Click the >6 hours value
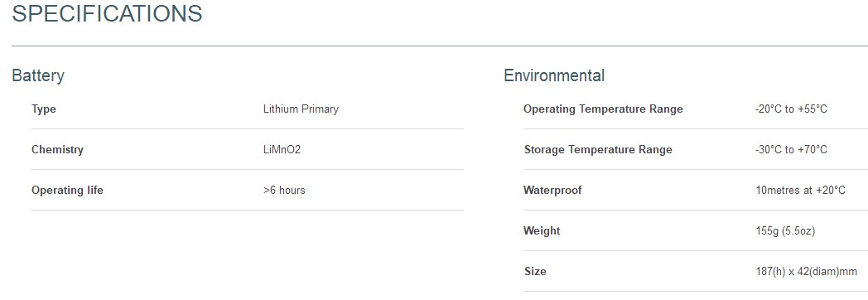 pyautogui.click(x=284, y=191)
